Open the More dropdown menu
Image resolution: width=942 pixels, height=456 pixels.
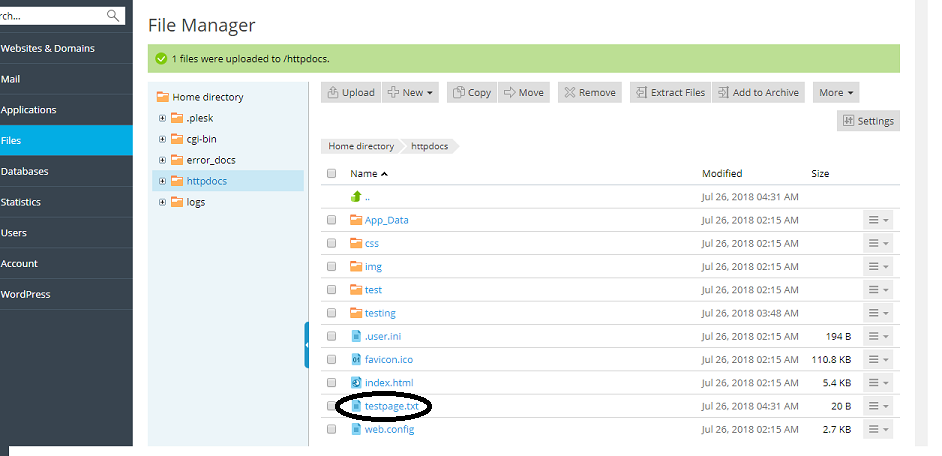coord(836,93)
